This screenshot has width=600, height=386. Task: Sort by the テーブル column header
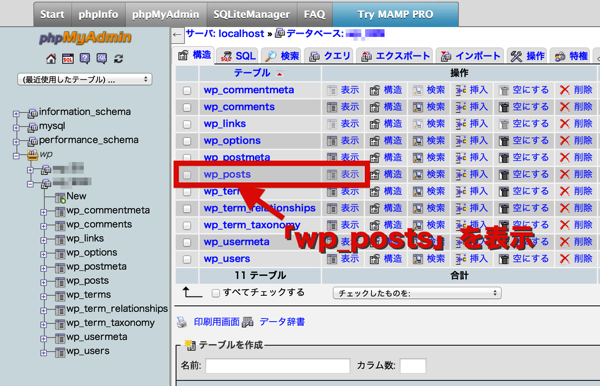252,73
